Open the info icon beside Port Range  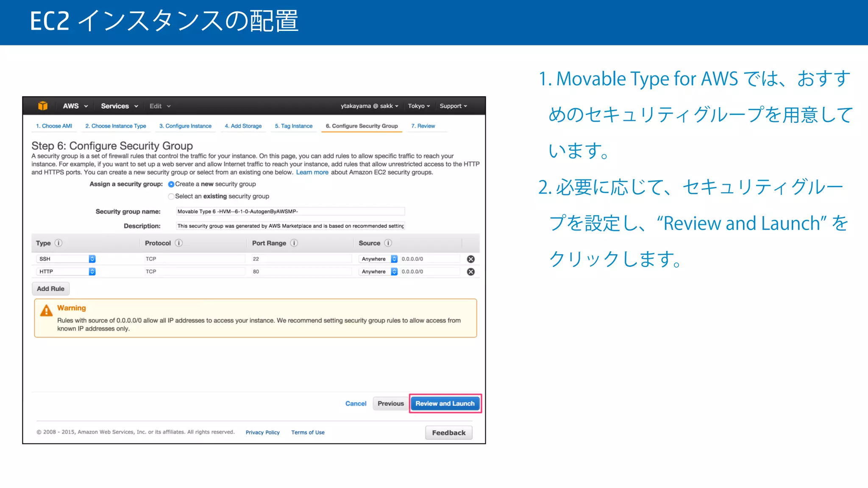(294, 243)
